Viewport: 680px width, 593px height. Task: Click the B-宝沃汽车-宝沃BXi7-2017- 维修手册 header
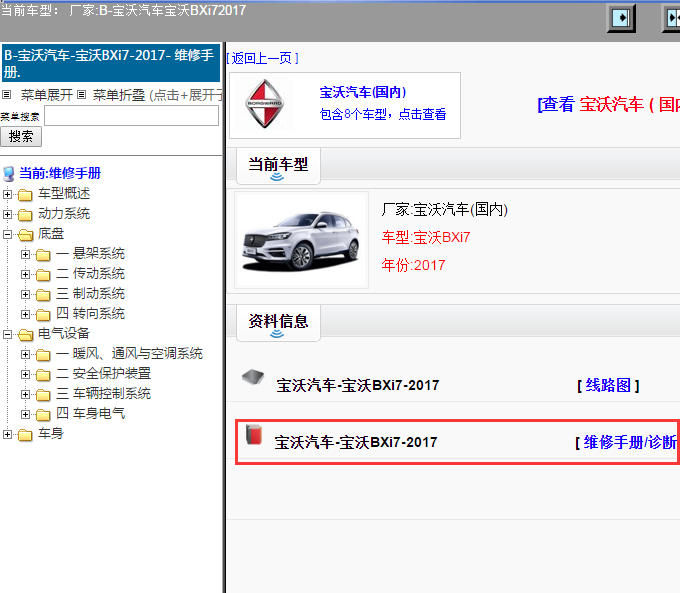click(x=111, y=63)
